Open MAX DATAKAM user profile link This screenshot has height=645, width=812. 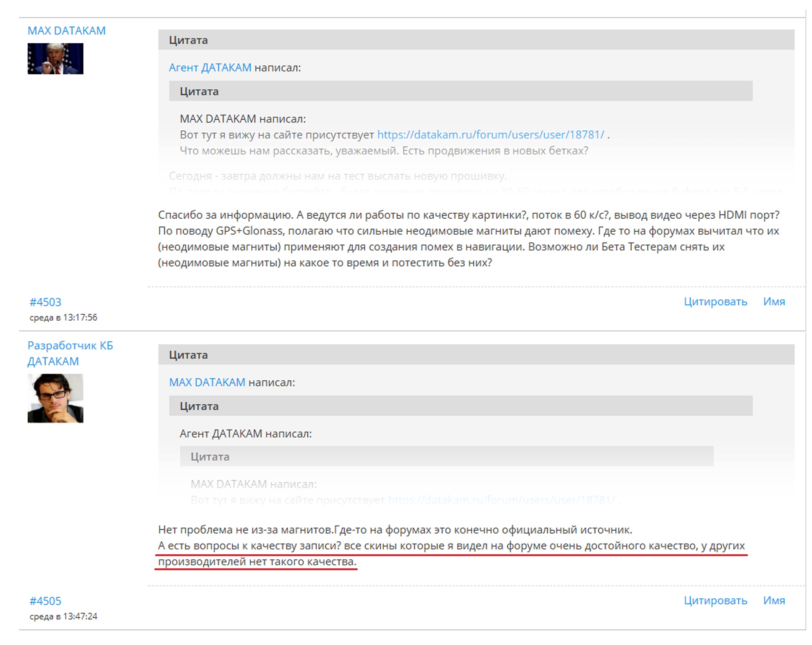(67, 30)
